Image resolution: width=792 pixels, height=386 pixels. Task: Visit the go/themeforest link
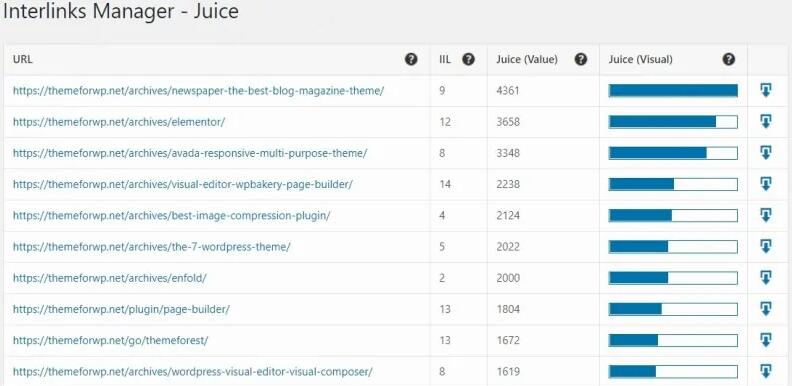coord(111,341)
